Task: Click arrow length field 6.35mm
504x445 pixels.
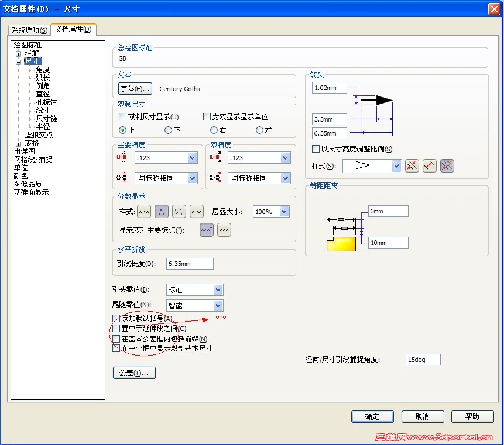Action: click(x=329, y=133)
